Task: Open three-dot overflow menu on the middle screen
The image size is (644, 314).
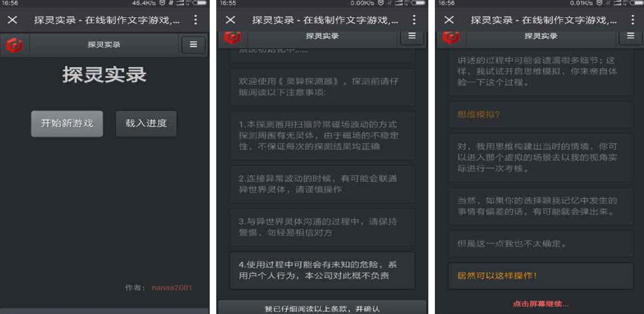Action: click(414, 20)
